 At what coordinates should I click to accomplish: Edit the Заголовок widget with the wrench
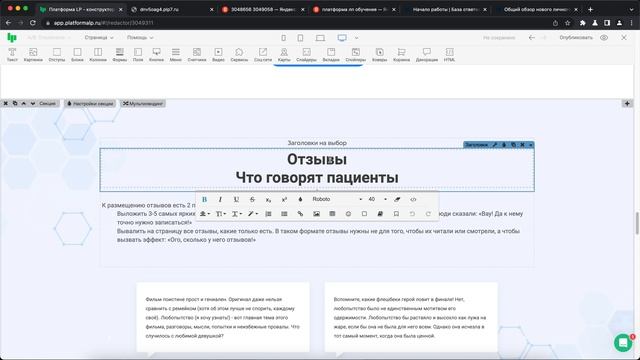[495, 145]
